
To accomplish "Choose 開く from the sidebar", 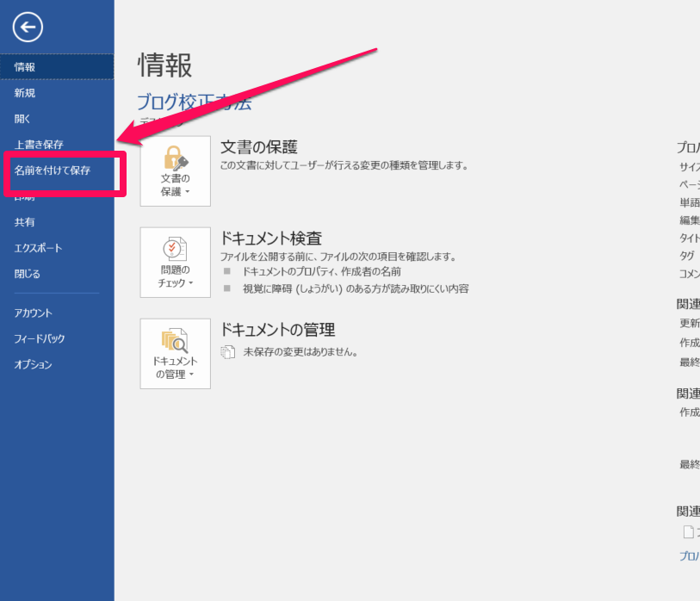I will 57,119.
